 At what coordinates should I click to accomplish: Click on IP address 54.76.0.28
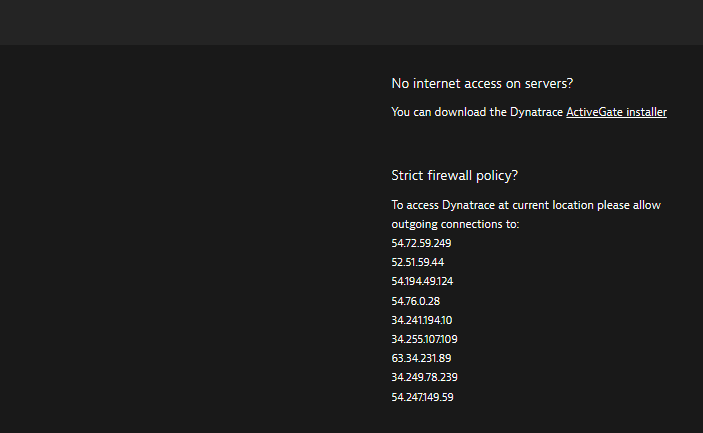415,301
